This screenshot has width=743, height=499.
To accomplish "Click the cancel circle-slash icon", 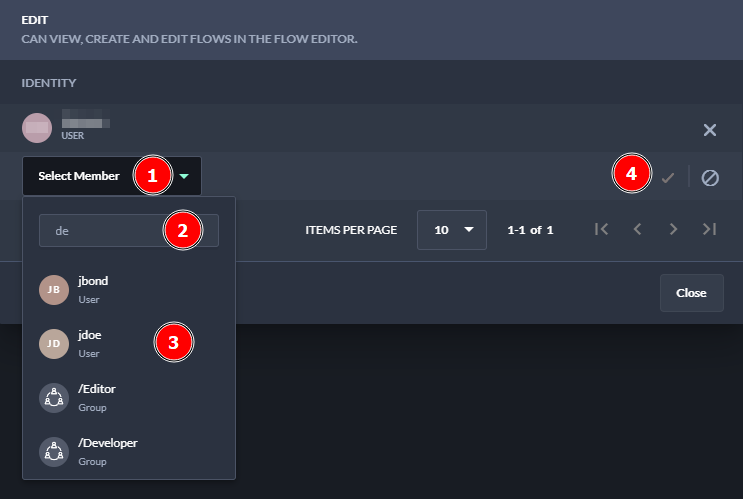I will pyautogui.click(x=710, y=177).
